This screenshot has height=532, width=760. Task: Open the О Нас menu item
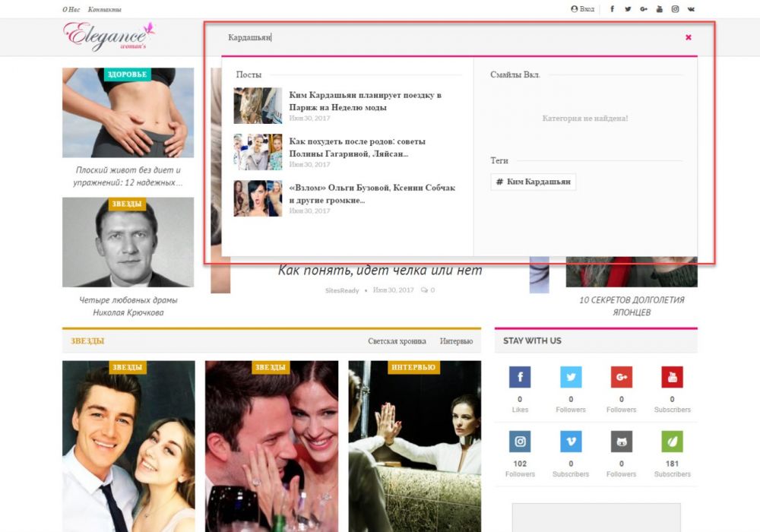[x=71, y=10]
